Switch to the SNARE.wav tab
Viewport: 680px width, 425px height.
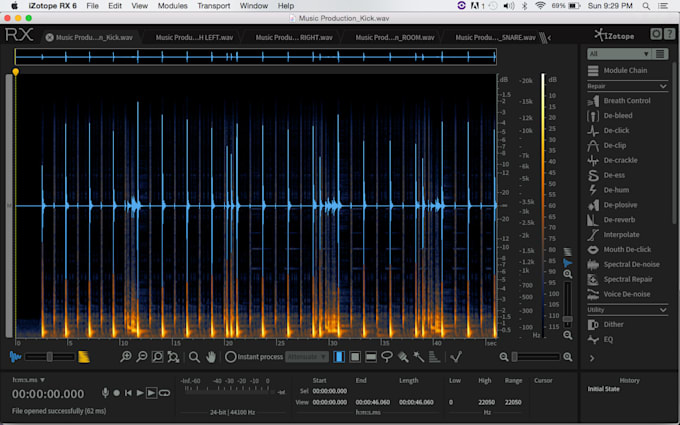pos(495,38)
